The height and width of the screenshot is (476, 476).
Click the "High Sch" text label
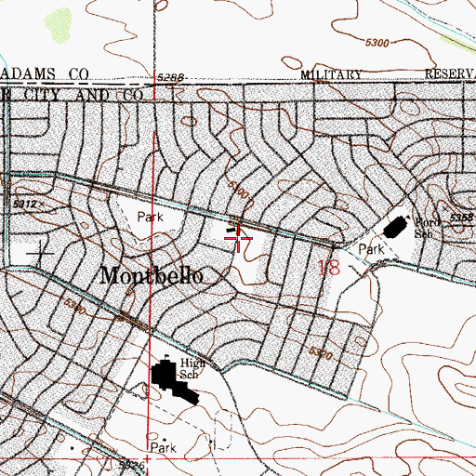click(x=192, y=368)
